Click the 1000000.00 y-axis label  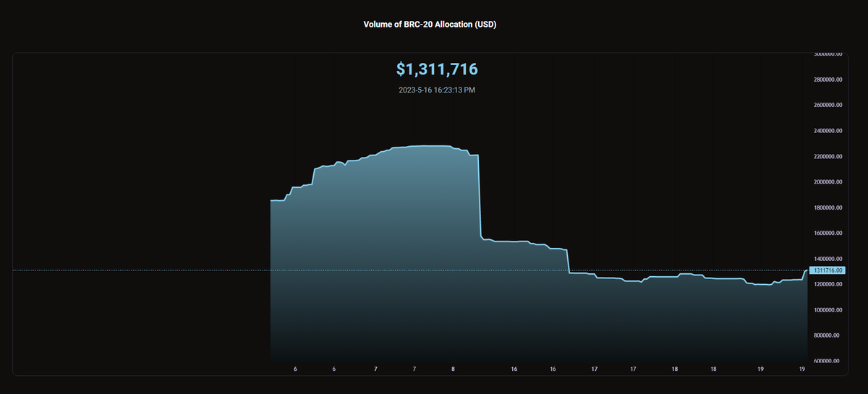click(827, 310)
